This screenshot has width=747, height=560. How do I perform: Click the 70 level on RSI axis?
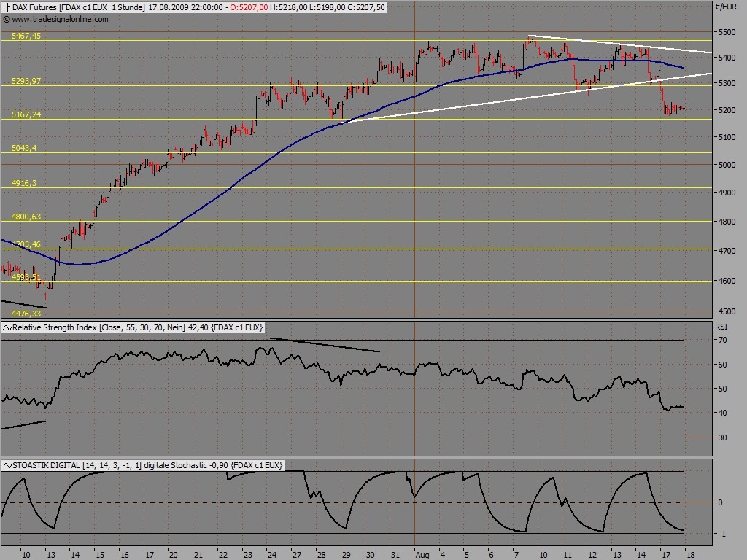coord(723,340)
